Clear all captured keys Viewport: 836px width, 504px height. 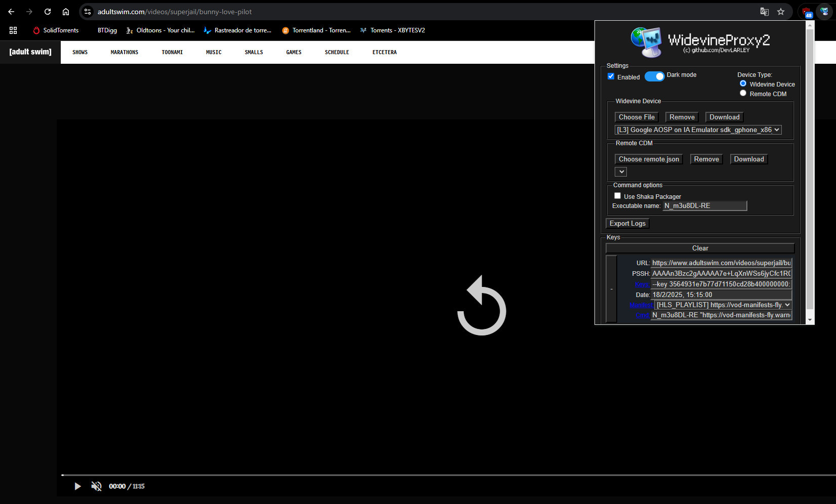point(700,248)
